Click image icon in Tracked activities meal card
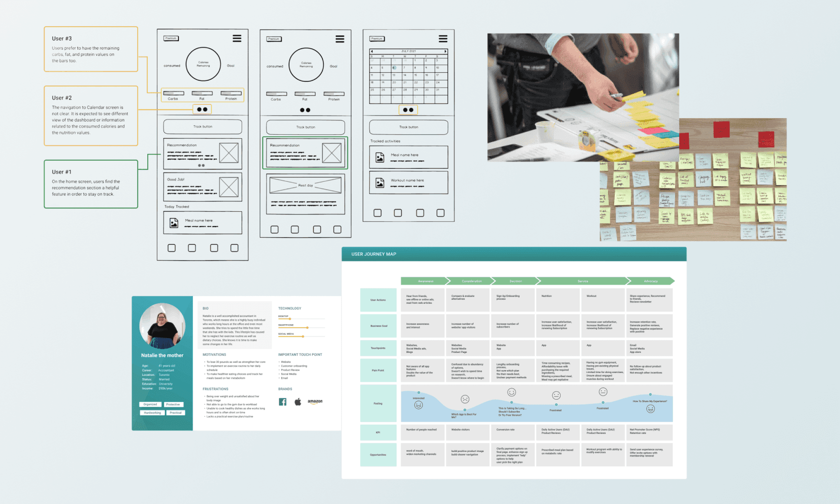Screen dimensions: 840x504 (380, 157)
